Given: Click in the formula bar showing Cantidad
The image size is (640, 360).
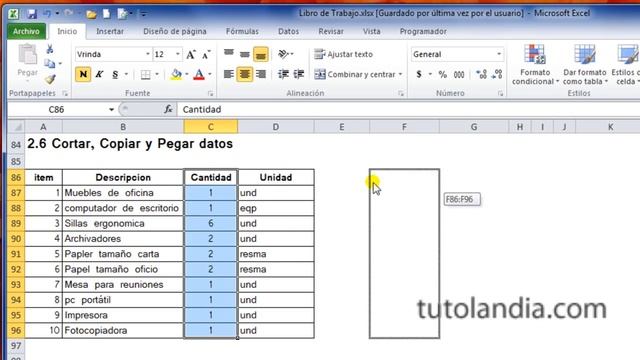Looking at the screenshot, I should tap(408, 109).
